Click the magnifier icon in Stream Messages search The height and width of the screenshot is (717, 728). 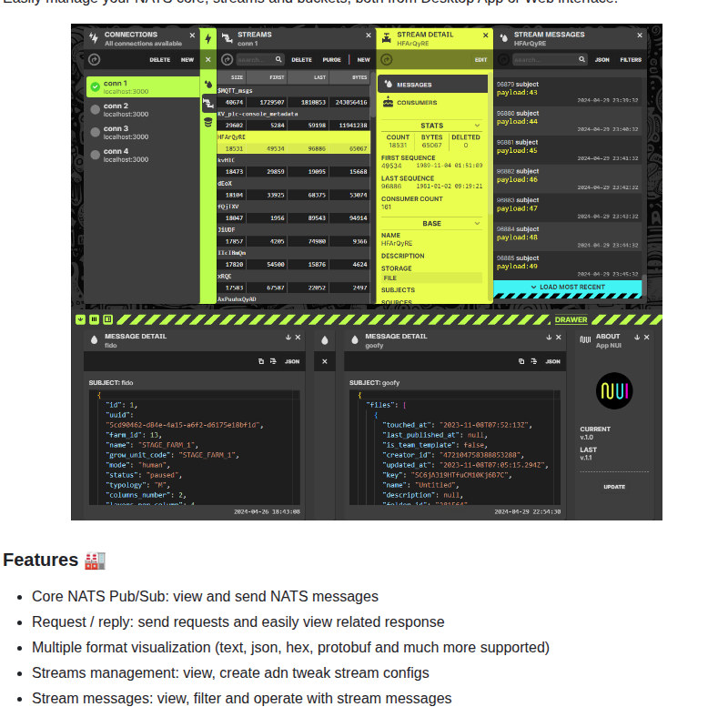[581, 59]
